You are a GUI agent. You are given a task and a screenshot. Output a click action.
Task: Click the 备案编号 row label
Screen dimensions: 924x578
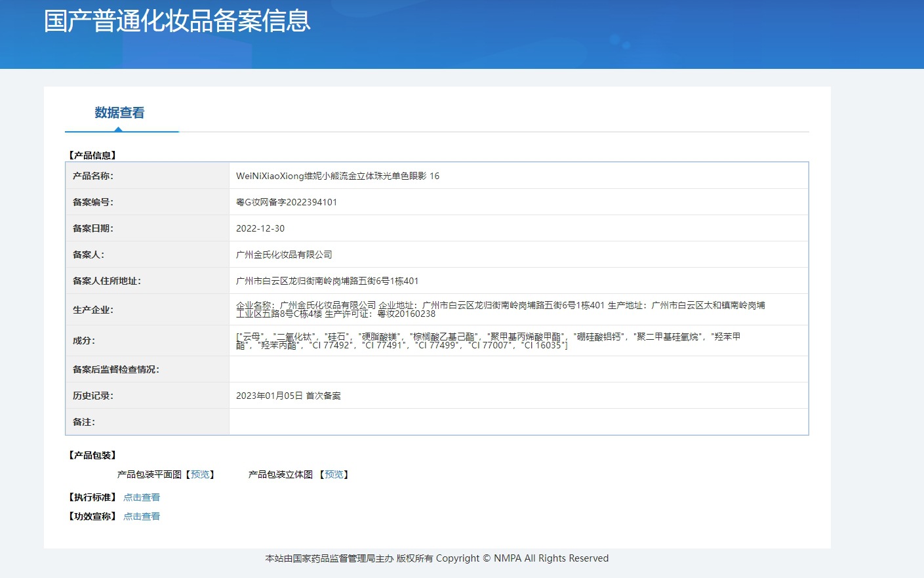[x=93, y=202]
